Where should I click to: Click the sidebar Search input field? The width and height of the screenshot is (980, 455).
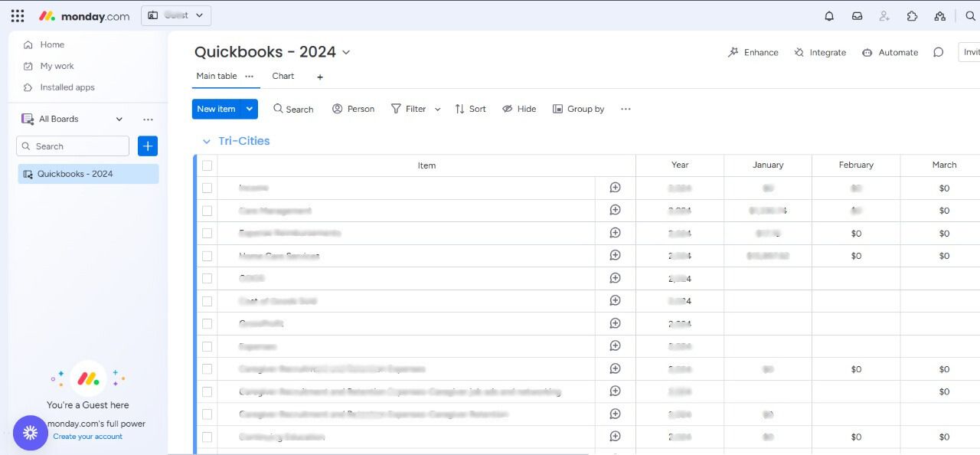(x=73, y=146)
